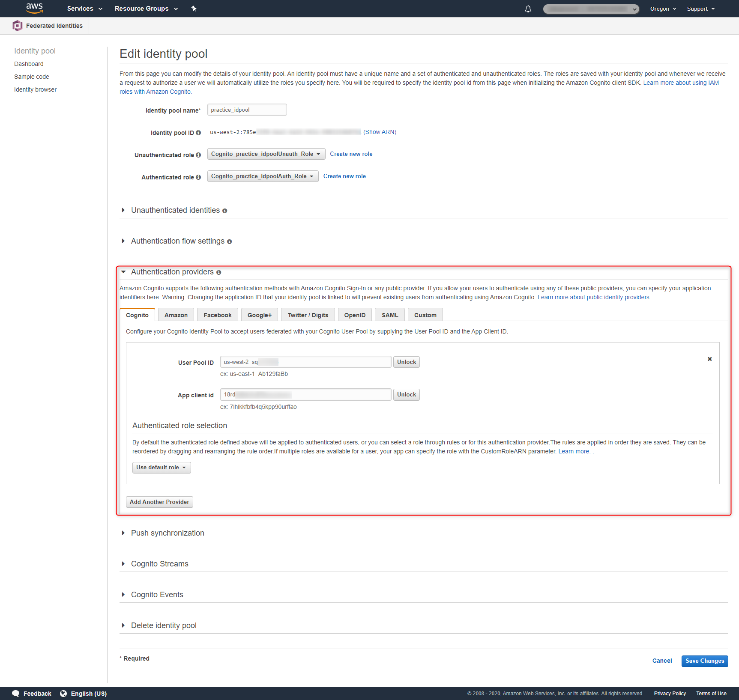Click the AWS logo
The image size is (739, 700).
click(34, 8)
